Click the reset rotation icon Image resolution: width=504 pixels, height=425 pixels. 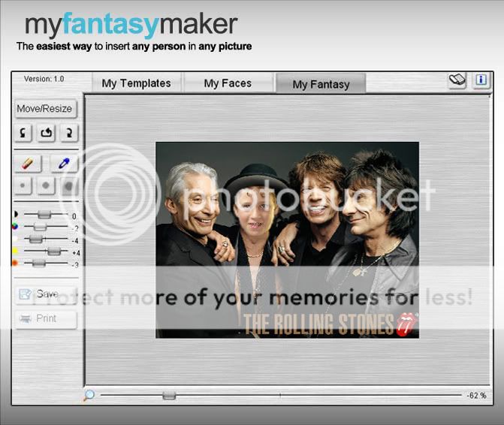[47, 132]
